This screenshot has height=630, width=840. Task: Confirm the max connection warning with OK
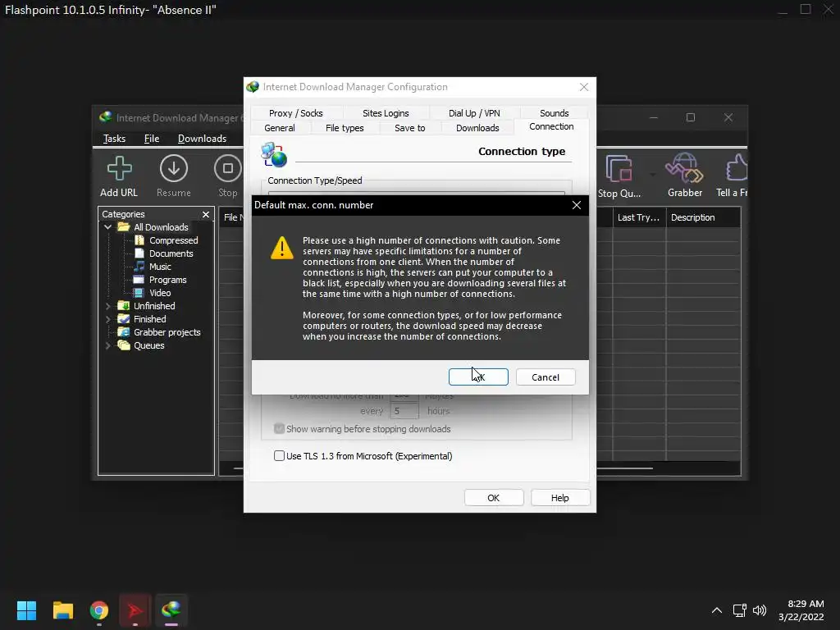click(478, 377)
